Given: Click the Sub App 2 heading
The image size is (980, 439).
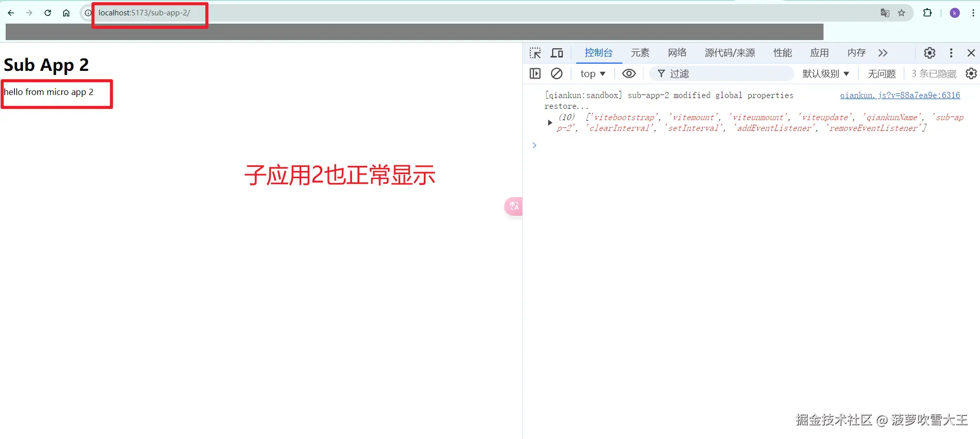Looking at the screenshot, I should pyautogui.click(x=46, y=65).
